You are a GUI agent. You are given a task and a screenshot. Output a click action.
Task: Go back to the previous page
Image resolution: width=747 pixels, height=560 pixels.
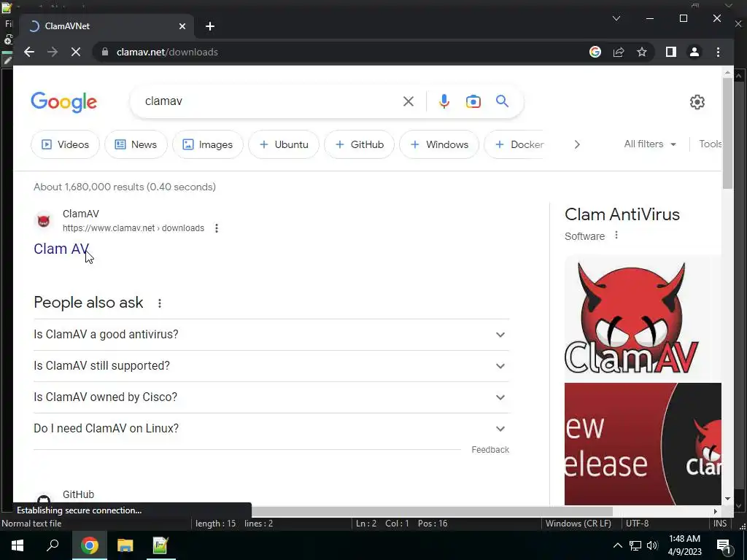click(x=29, y=52)
